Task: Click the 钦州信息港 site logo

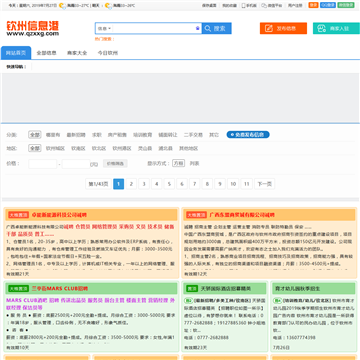Action: [x=33, y=29]
